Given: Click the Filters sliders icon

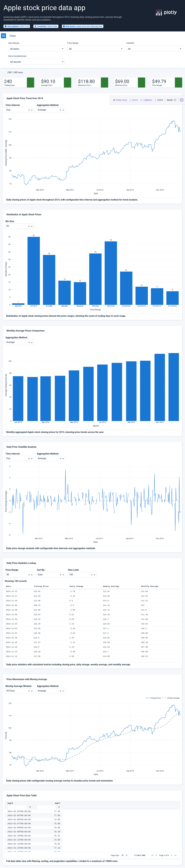Looking at the screenshot, I should coord(3,36).
